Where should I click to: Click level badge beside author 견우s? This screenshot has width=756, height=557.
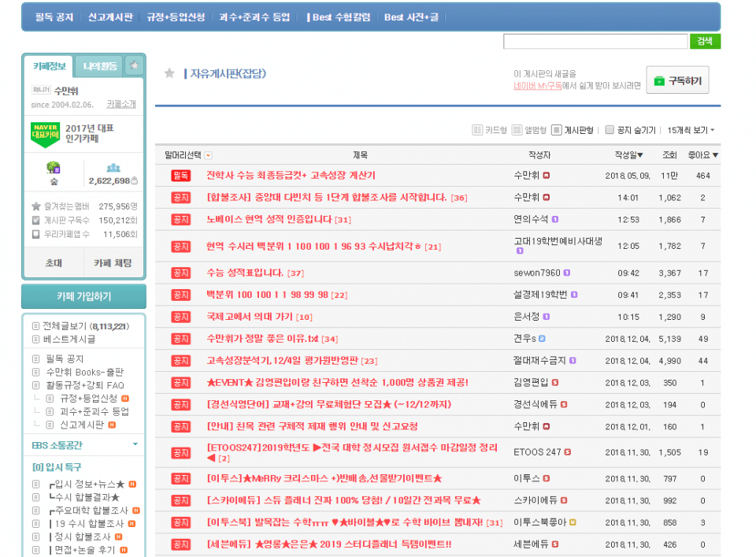pos(542,339)
